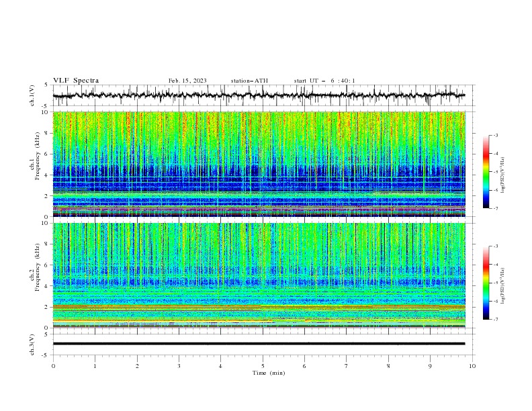This screenshot has width=532, height=411.
Task: Click the ch.2 colorbar "log(PSD)(V²/Hz)" label
Action: click(502, 287)
